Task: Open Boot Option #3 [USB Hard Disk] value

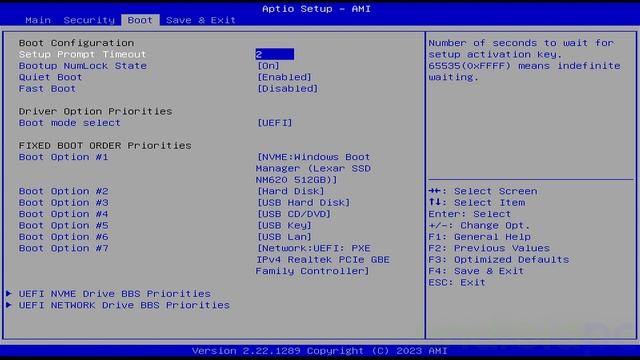Action: click(x=303, y=202)
